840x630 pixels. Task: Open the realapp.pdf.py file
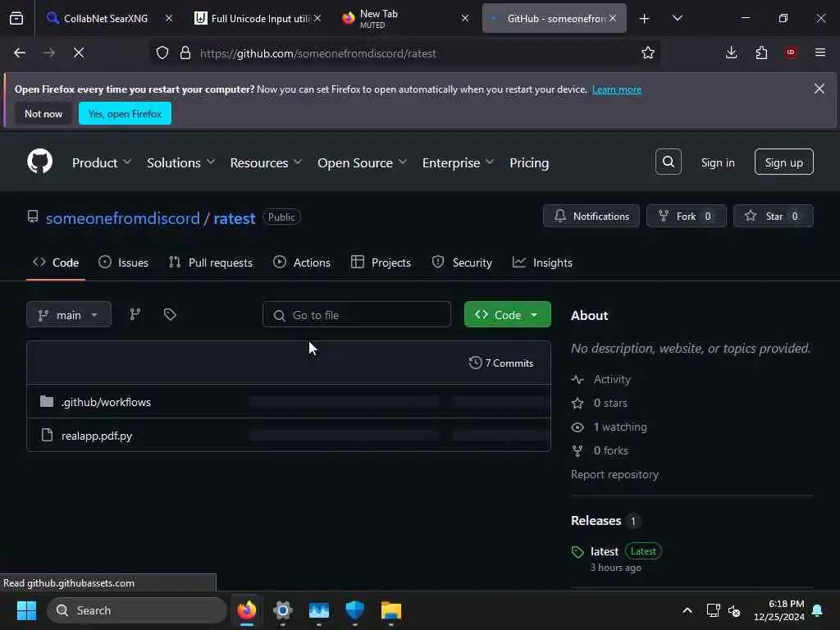(x=97, y=436)
